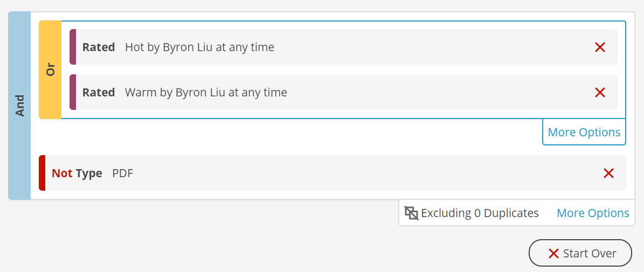Remove the Rated Warm condition

tap(600, 92)
